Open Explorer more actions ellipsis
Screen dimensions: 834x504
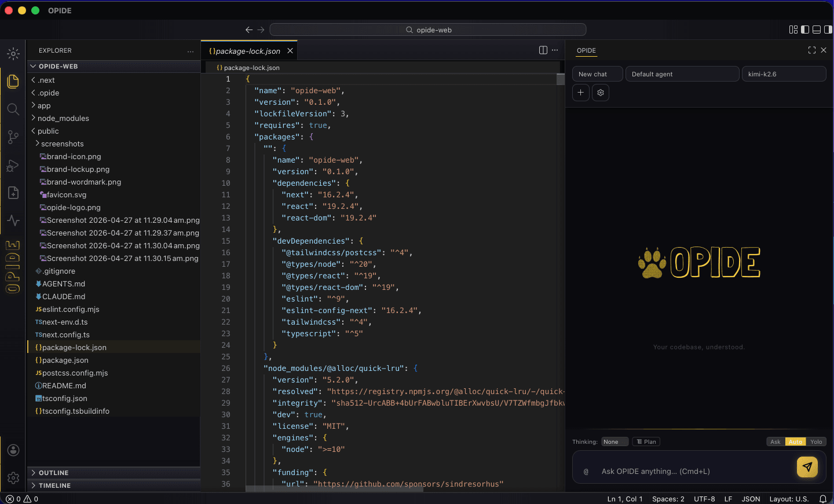[191, 51]
